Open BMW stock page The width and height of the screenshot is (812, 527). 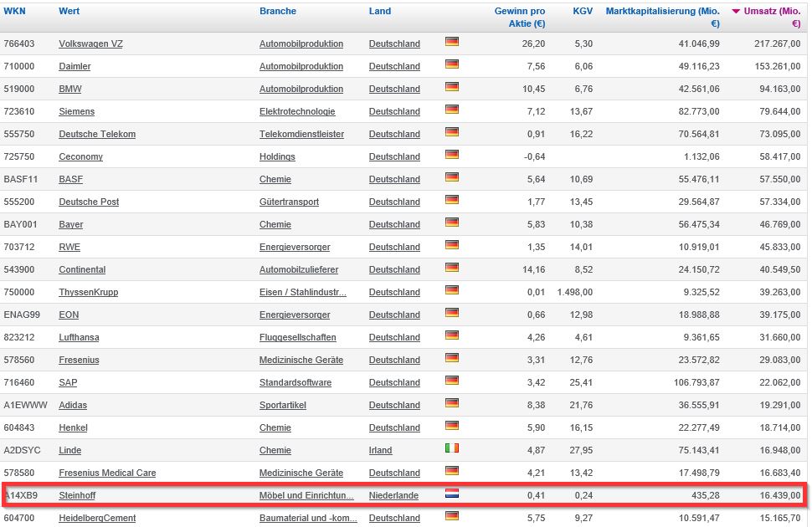point(70,89)
